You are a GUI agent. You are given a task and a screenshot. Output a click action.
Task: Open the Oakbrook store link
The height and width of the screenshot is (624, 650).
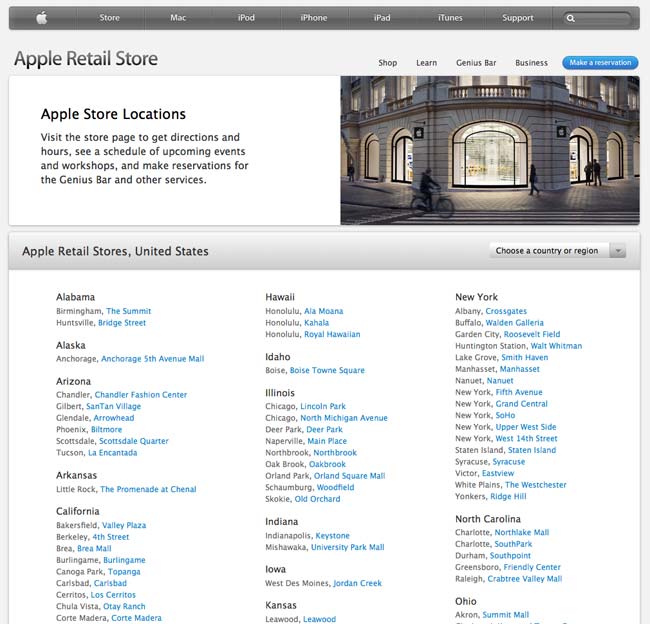[327, 464]
